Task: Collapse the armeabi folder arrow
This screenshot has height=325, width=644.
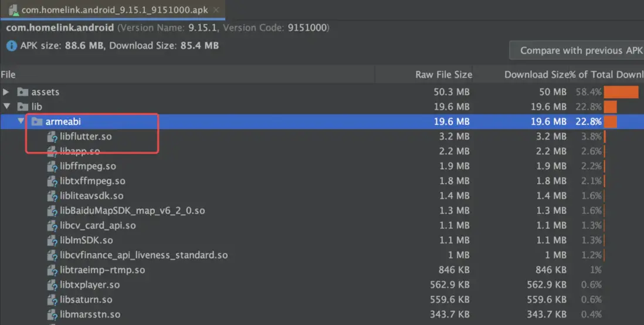Action: [x=21, y=121]
